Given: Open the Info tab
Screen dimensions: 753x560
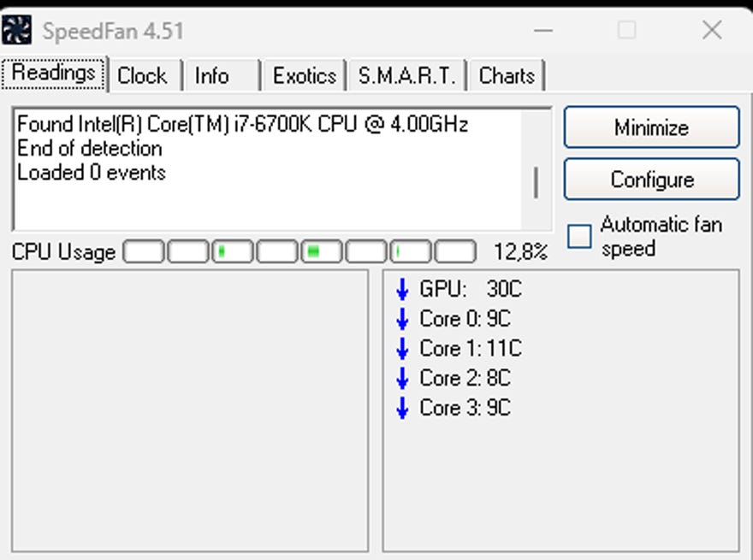Looking at the screenshot, I should click(222, 75).
